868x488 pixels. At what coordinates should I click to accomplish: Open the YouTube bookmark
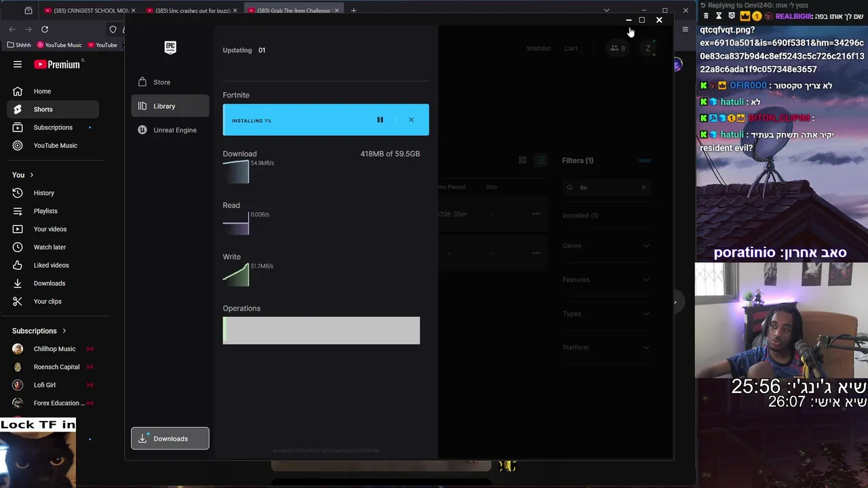102,45
